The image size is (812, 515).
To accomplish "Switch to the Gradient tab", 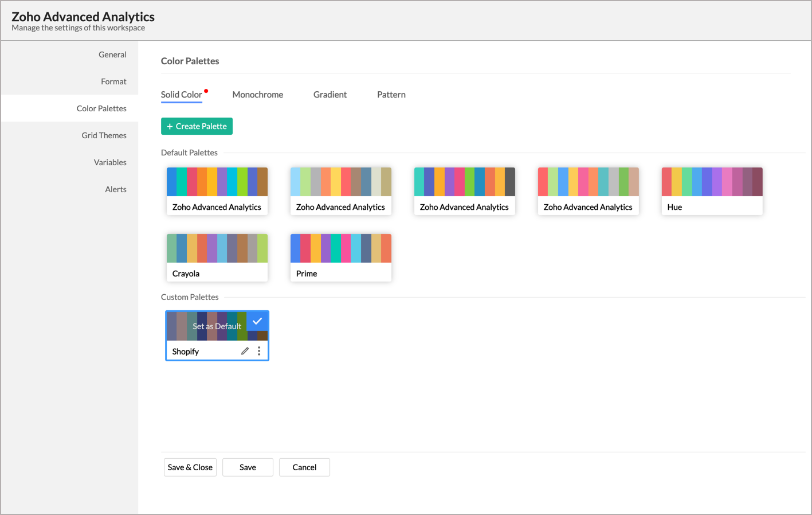I will (329, 95).
